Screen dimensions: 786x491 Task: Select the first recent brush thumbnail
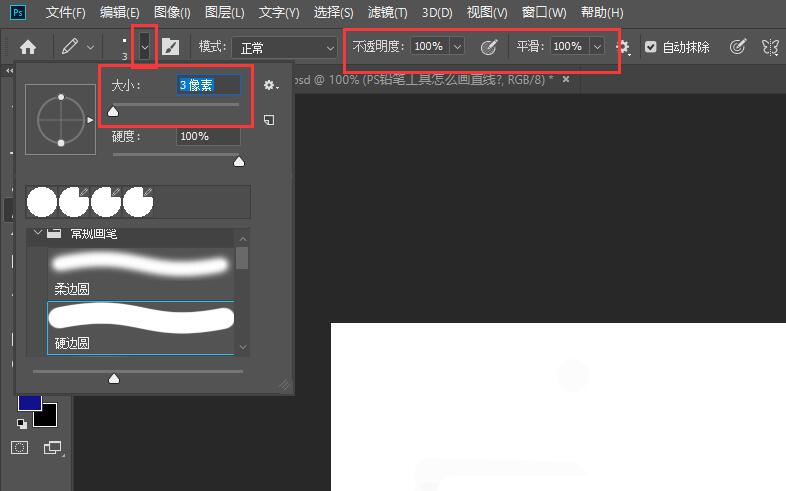[x=42, y=202]
